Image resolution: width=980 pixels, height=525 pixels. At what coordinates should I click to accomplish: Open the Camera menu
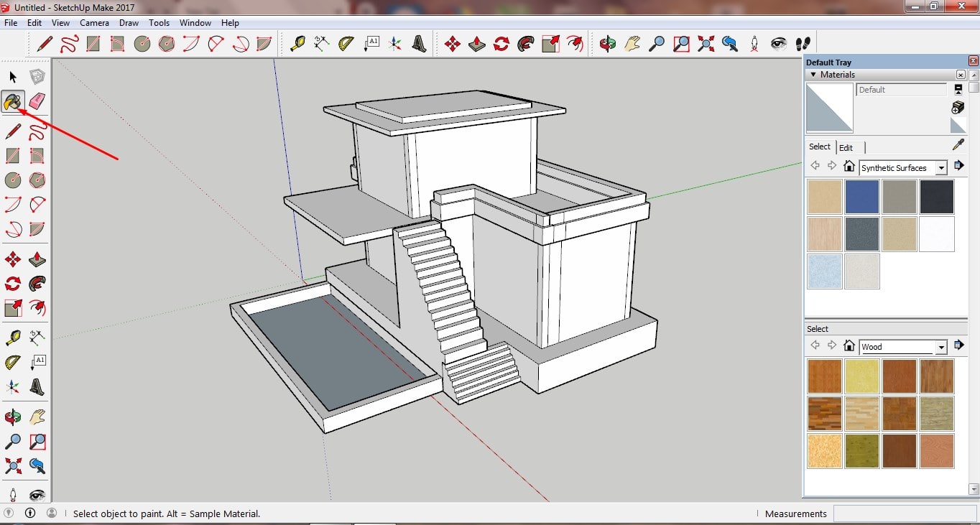click(94, 23)
